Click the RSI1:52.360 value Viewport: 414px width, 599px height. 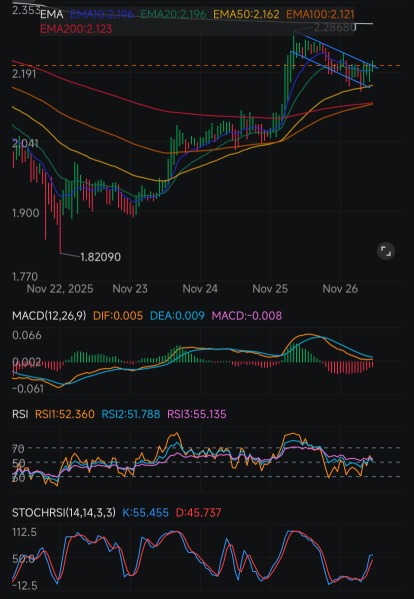pyautogui.click(x=65, y=414)
